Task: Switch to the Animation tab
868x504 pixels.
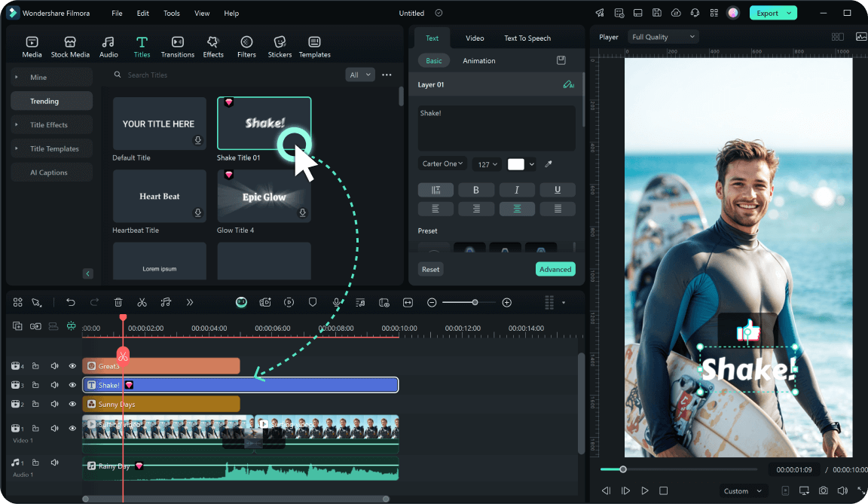Action: coord(479,61)
